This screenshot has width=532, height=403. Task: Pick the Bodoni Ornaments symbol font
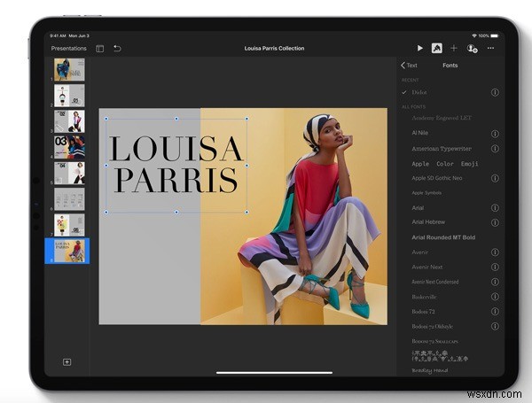440,356
